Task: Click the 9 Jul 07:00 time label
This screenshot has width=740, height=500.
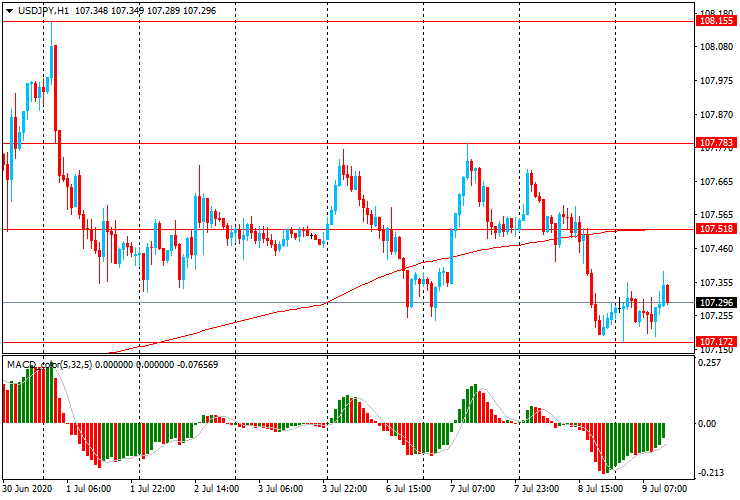Action: tap(665, 490)
